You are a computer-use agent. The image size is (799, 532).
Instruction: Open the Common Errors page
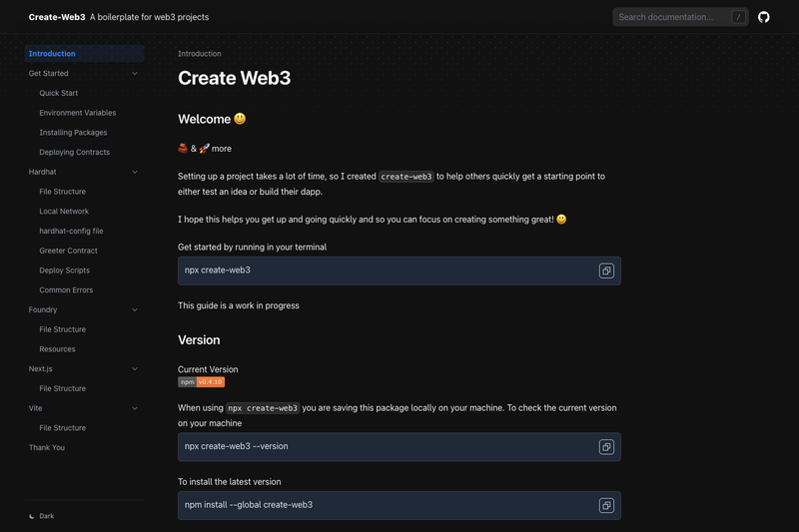pyautogui.click(x=66, y=290)
